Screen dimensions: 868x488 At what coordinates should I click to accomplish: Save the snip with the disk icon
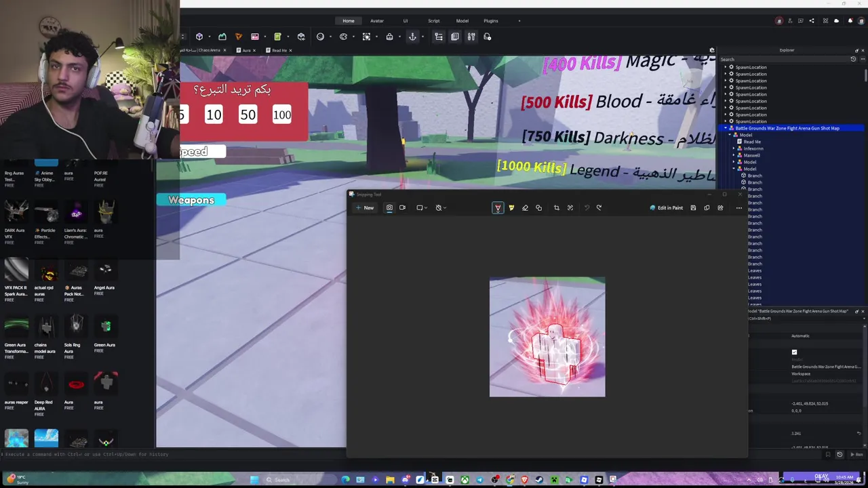tap(693, 207)
